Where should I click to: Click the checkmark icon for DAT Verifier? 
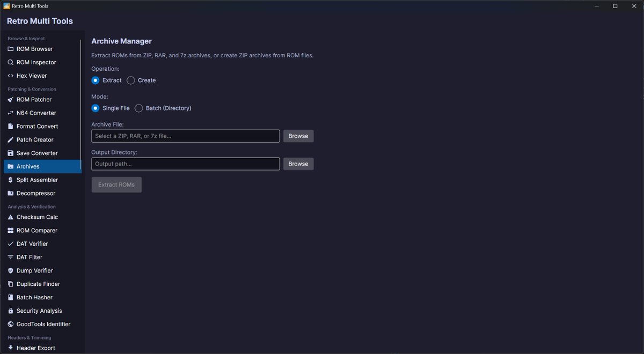[x=11, y=244]
